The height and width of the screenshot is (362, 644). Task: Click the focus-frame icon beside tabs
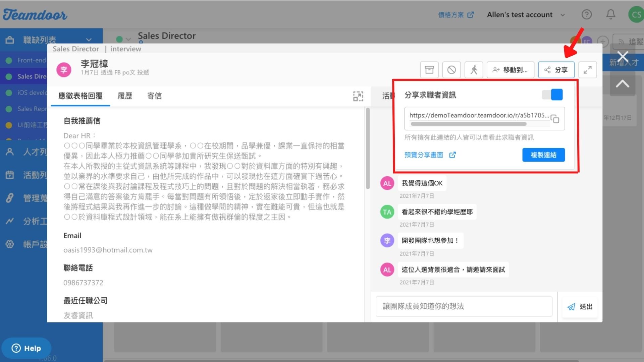tap(358, 96)
